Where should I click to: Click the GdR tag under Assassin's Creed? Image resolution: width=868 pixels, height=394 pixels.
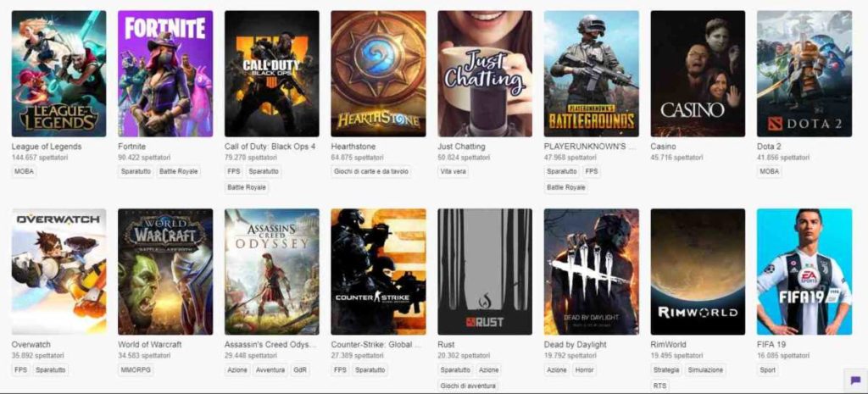pos(300,369)
